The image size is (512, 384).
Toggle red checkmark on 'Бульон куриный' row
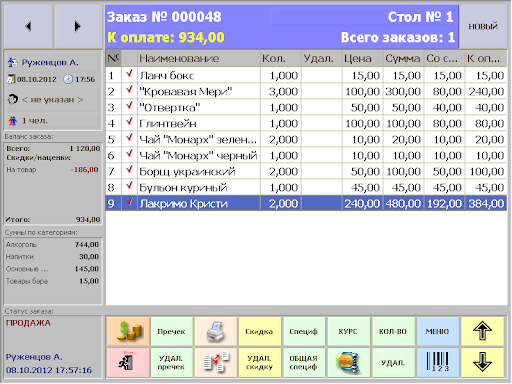130,187
